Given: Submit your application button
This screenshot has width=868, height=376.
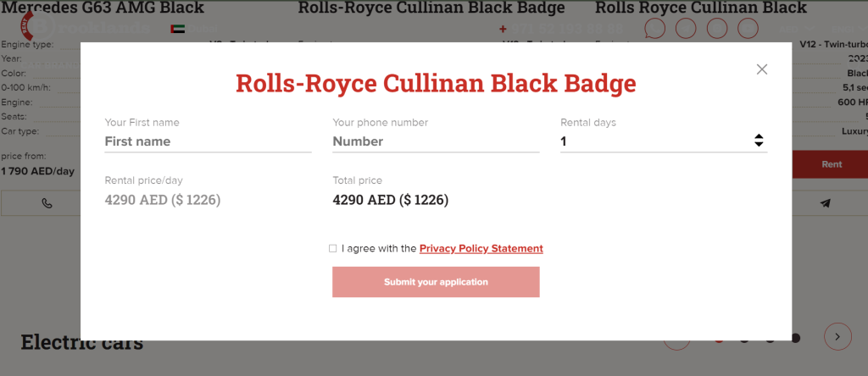Looking at the screenshot, I should [x=436, y=282].
